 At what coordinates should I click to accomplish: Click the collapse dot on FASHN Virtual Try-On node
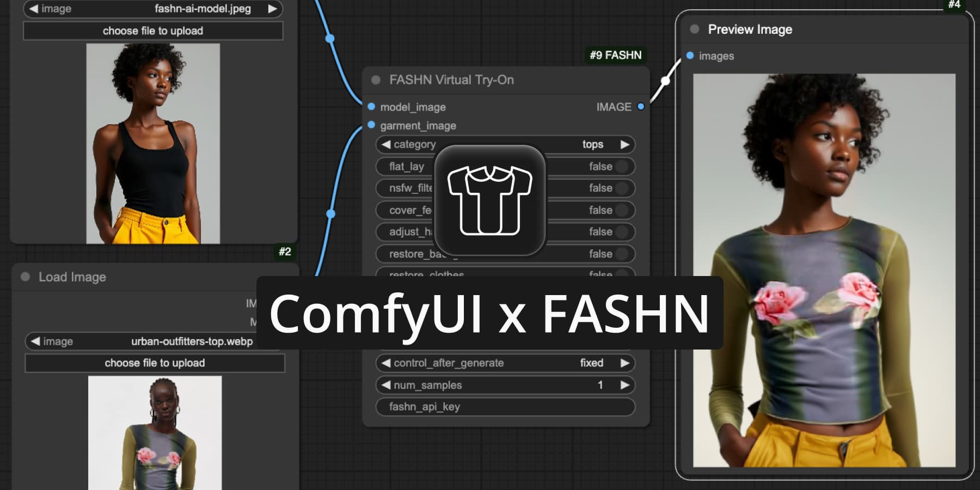376,79
